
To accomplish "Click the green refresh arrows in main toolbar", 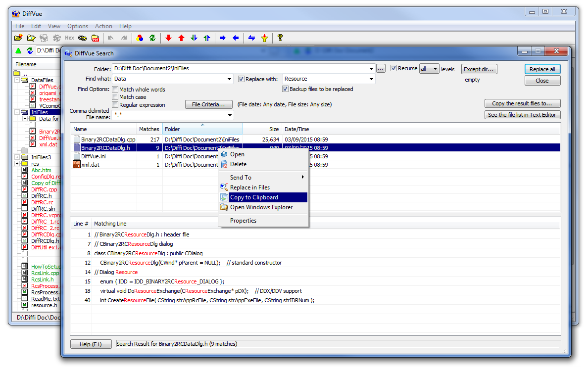I will [152, 38].
